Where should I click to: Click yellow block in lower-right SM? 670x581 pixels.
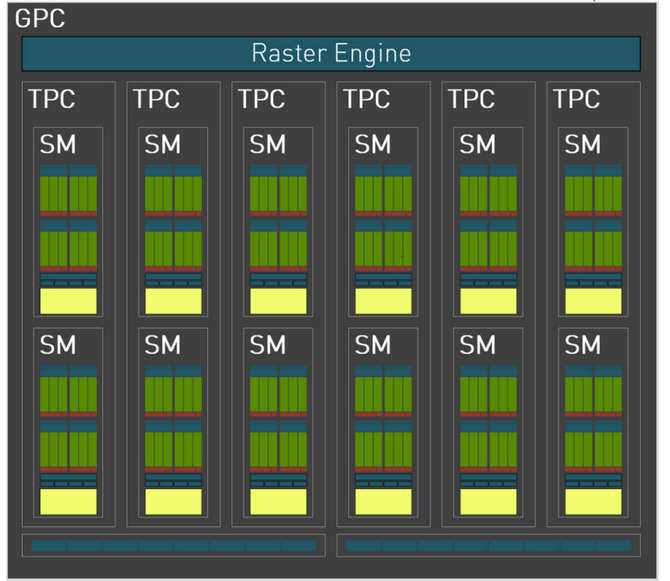(x=593, y=501)
